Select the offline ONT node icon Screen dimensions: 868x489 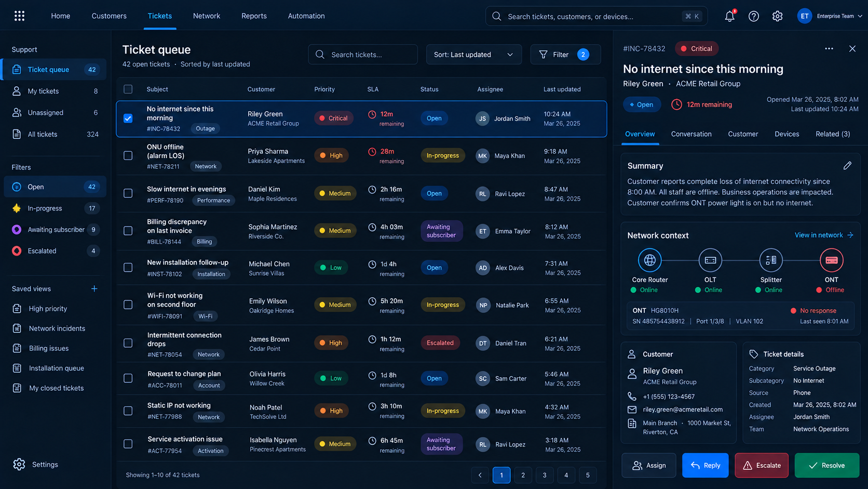tap(831, 260)
